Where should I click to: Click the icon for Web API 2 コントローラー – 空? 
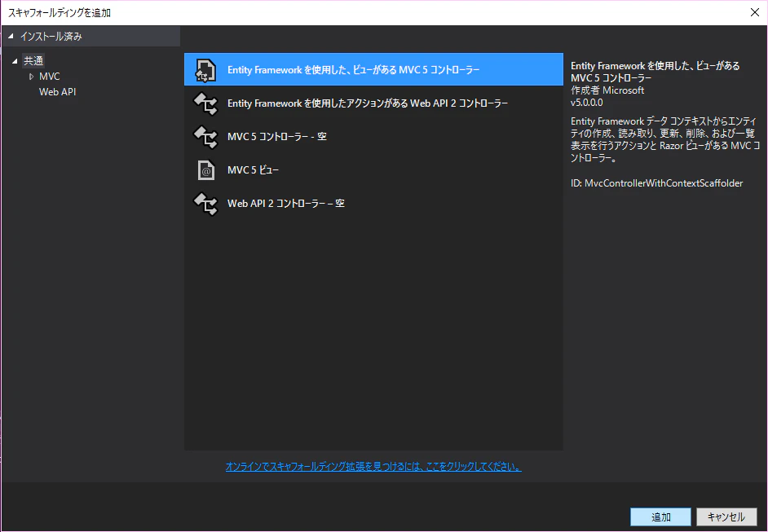(x=205, y=204)
